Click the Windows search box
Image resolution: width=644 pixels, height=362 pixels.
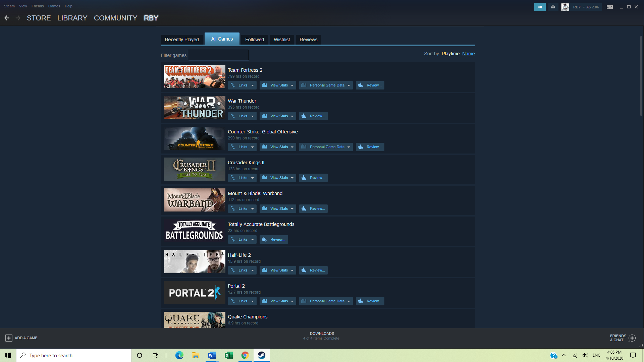(x=74, y=355)
